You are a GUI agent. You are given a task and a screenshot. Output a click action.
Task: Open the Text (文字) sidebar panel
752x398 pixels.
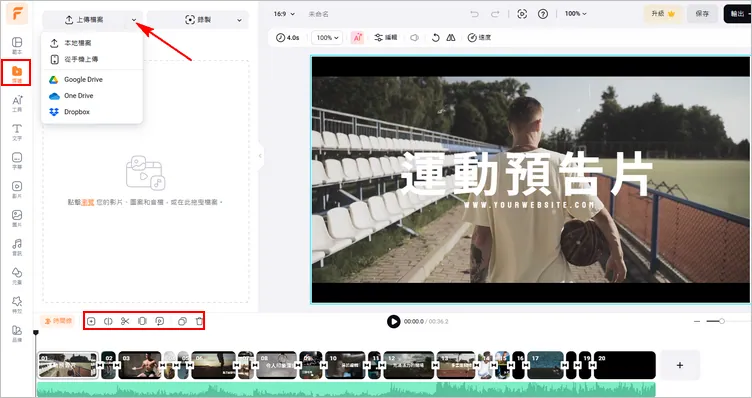coord(17,132)
